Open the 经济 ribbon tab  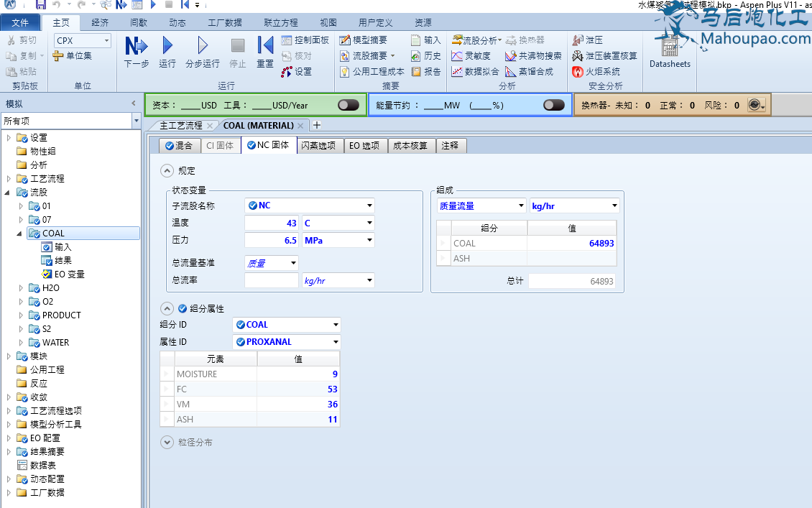coord(99,23)
